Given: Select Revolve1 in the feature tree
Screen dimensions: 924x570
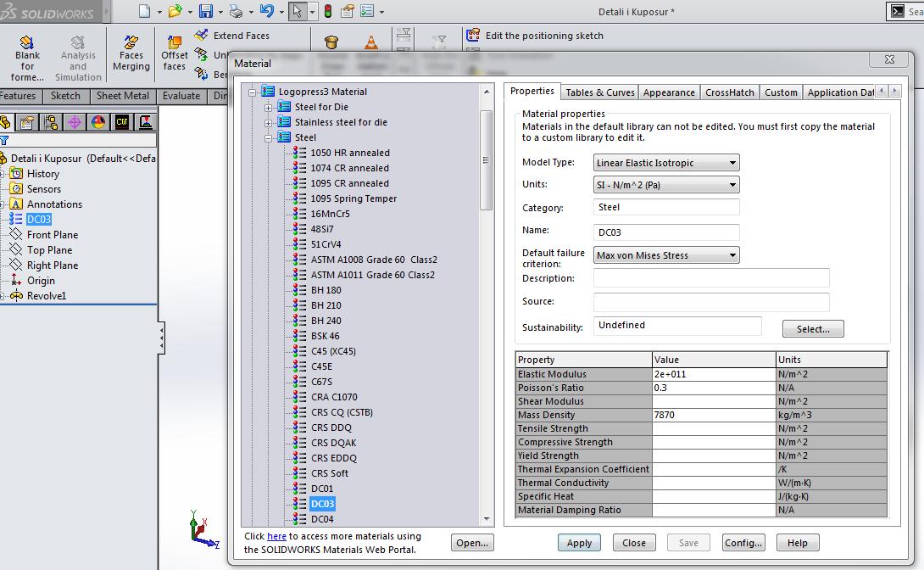Looking at the screenshot, I should click(x=46, y=296).
